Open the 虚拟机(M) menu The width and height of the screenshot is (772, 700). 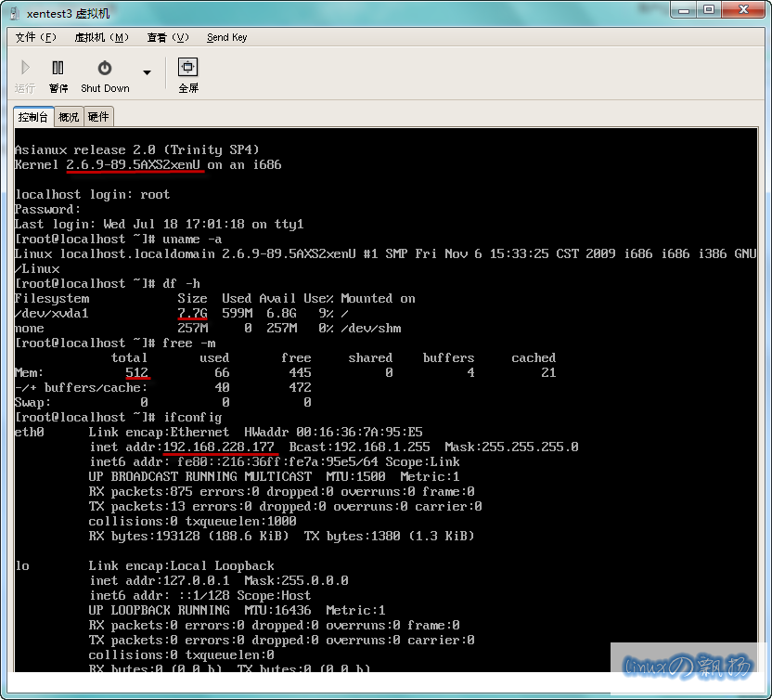click(x=101, y=37)
